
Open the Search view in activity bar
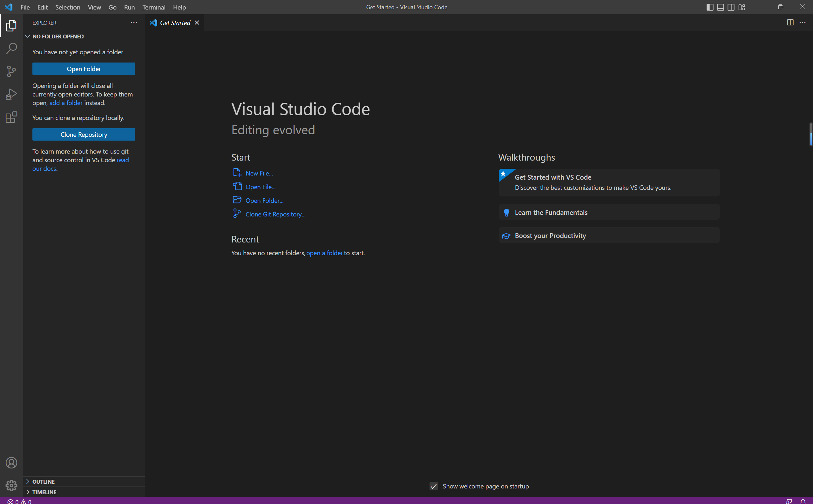pos(11,49)
